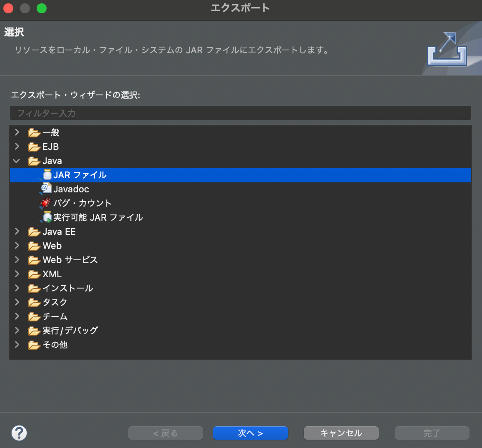Viewport: 482px width, 448px height.
Task: Select the 一般 label
Action: coord(51,132)
